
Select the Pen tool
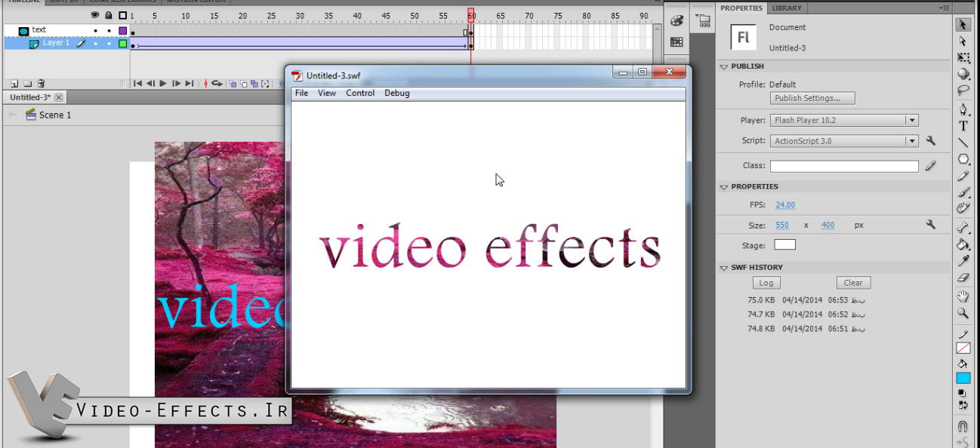pos(963,110)
